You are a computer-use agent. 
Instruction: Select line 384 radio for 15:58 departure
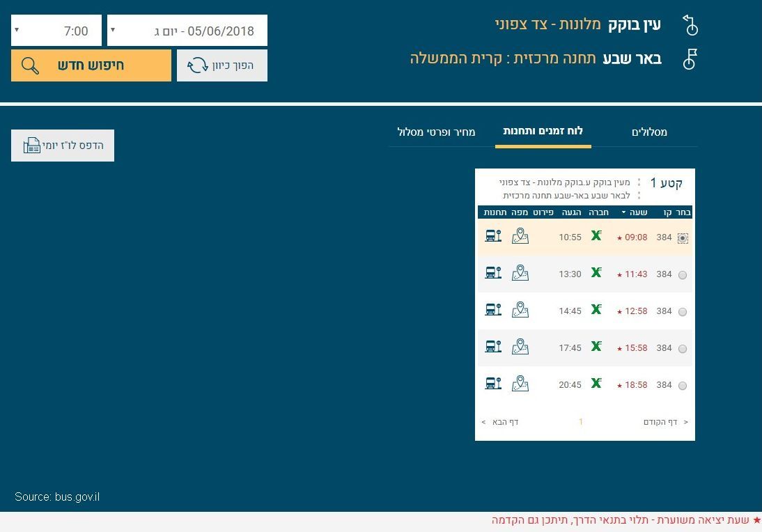[x=683, y=349]
